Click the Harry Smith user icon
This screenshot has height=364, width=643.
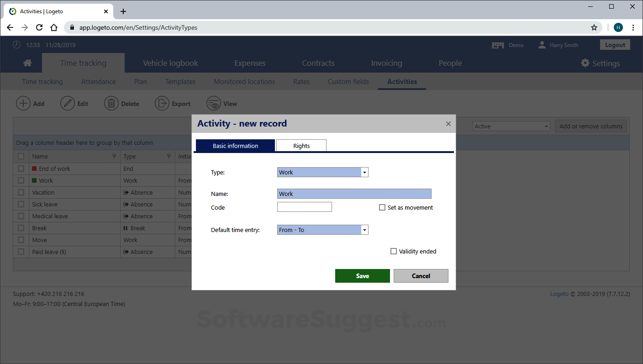pos(542,44)
